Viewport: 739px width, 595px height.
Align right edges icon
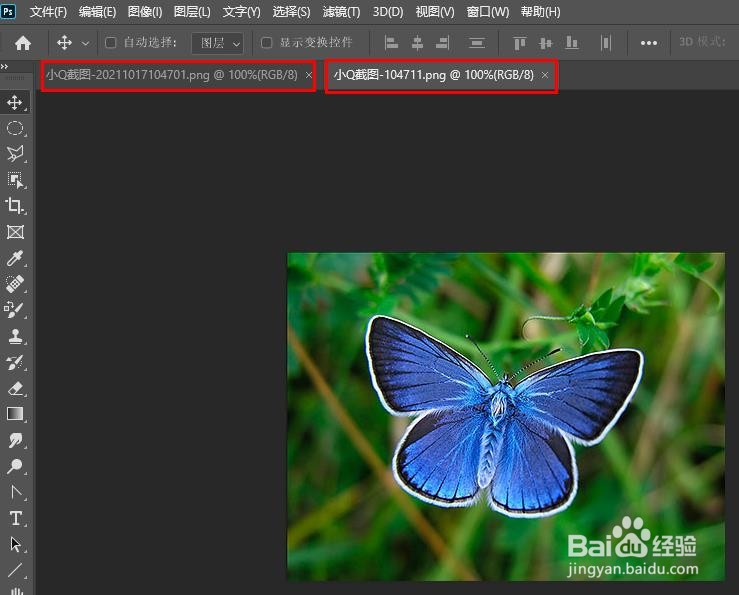[443, 43]
